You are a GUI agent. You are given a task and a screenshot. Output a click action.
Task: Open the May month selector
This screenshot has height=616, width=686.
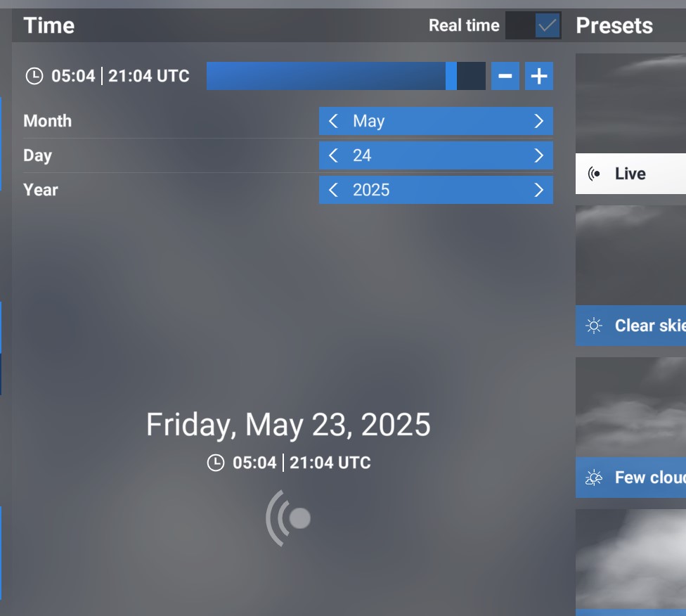(x=436, y=121)
